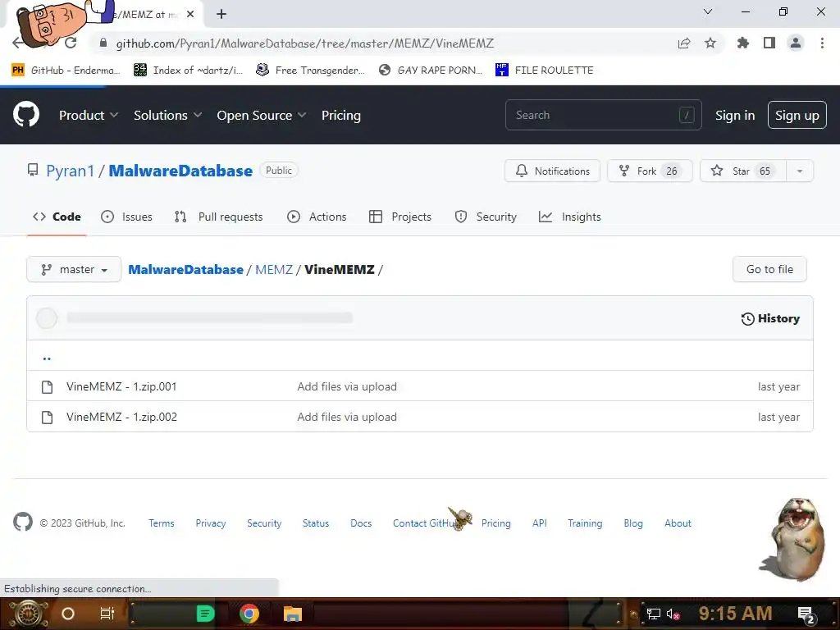
Task: Open the Index of ~dartz bookmark
Action: (189, 71)
